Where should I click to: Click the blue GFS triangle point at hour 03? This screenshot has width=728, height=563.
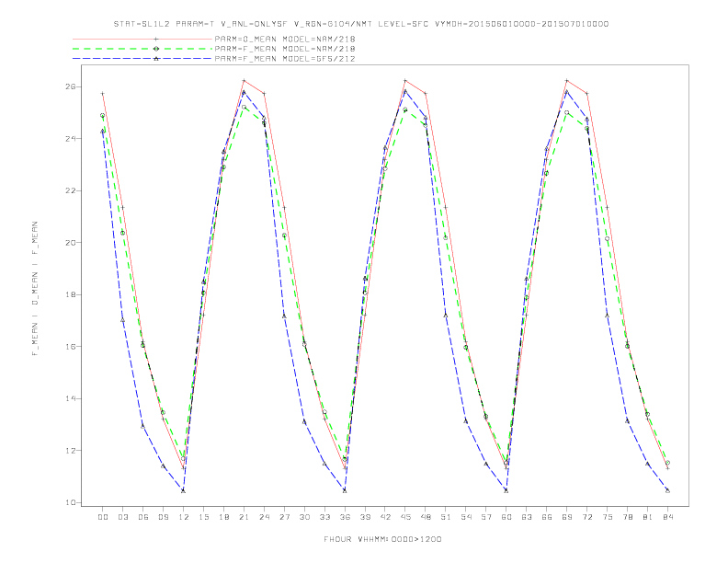pyautogui.click(x=122, y=320)
